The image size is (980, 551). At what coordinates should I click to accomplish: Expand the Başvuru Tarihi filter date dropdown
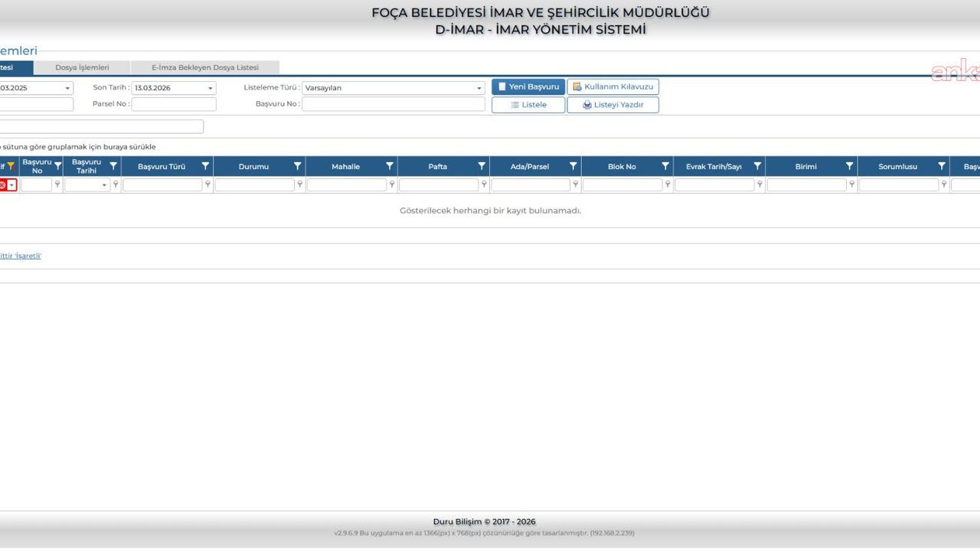[104, 184]
